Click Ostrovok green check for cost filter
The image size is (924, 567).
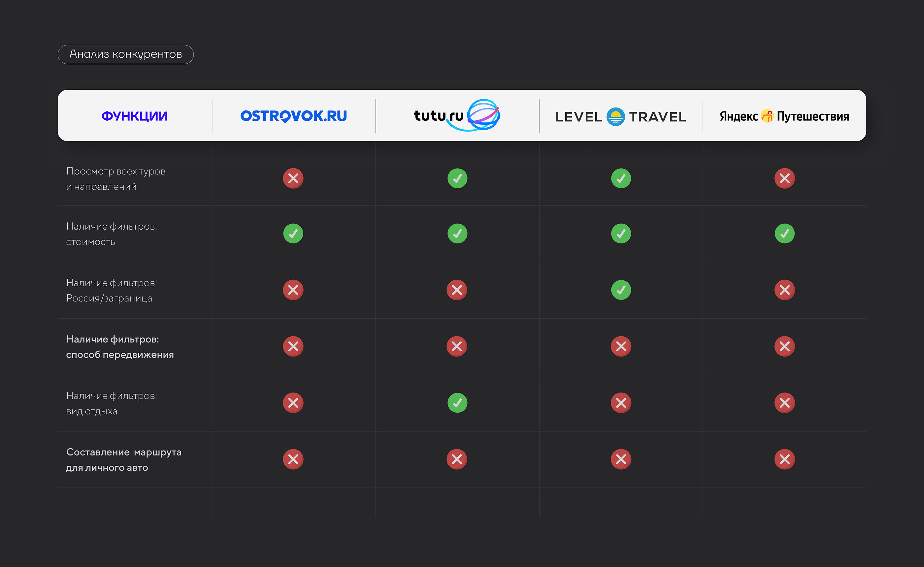(293, 234)
